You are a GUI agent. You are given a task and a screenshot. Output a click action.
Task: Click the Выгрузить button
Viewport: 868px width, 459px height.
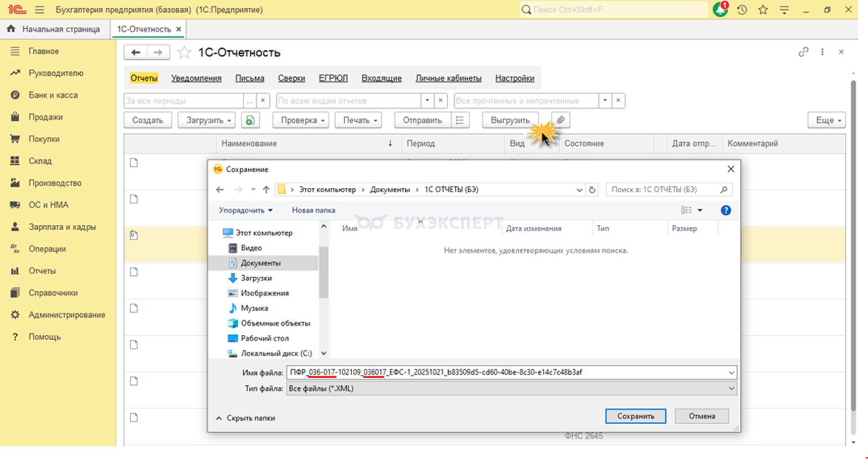(510, 120)
